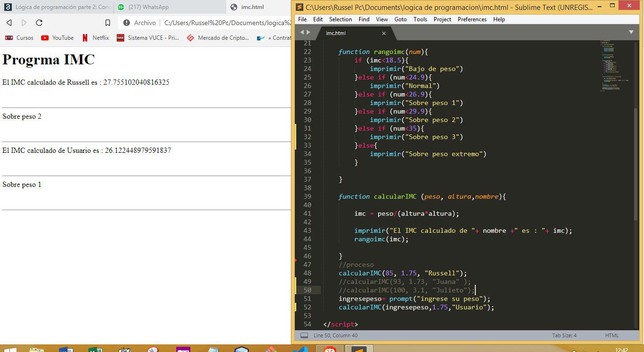Close the imc.html tab in Sublime Text

[384, 33]
